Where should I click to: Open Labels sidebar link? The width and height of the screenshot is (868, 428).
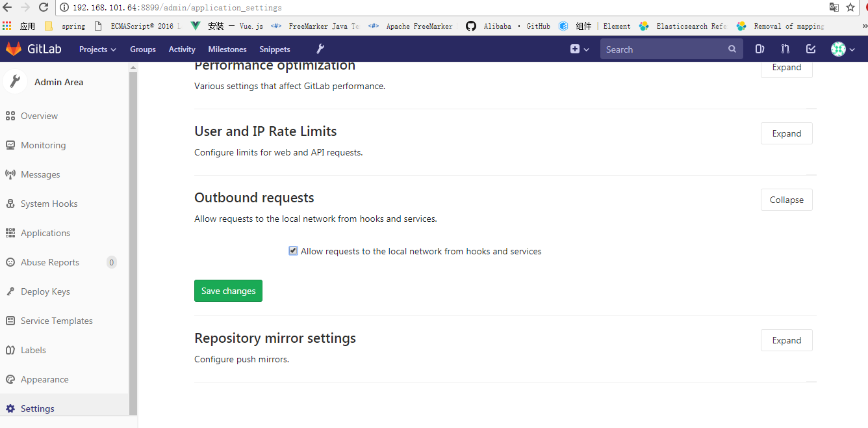click(x=33, y=350)
